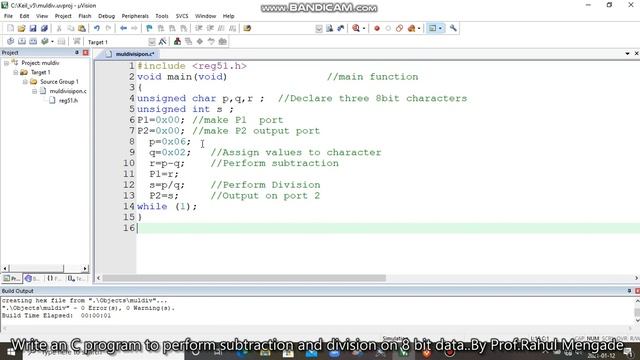Click the Copy toolbar icon
Viewport: 640px width, 360px height.
(70, 28)
